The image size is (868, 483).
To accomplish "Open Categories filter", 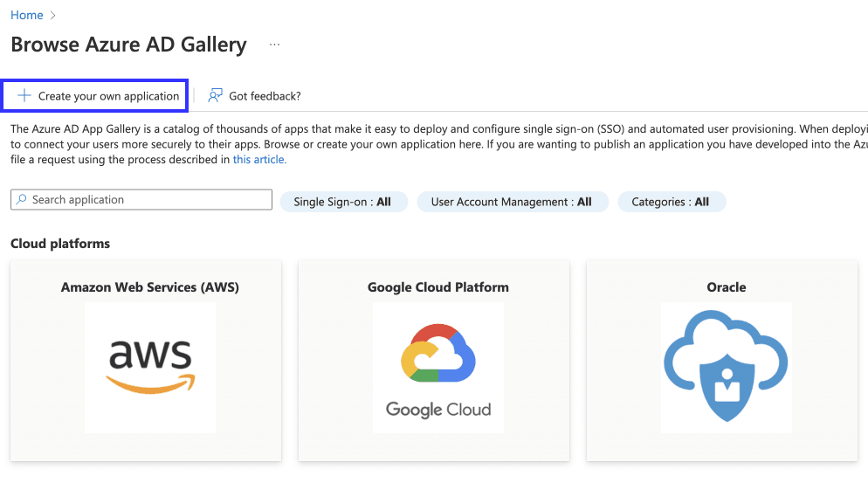I will click(x=671, y=202).
